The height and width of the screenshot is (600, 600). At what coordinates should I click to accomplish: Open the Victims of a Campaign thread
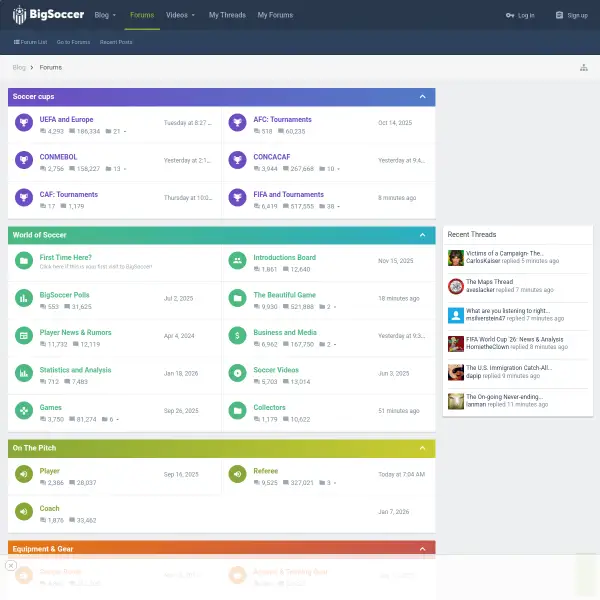click(504, 253)
